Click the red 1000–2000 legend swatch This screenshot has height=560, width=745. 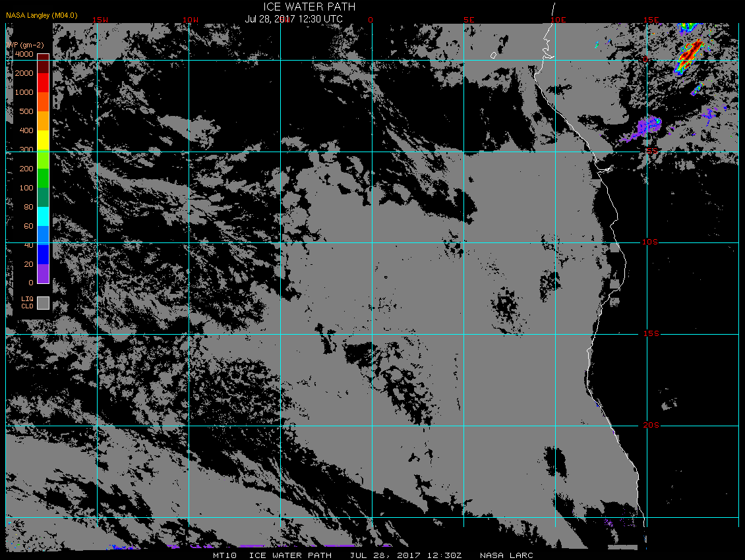click(44, 82)
